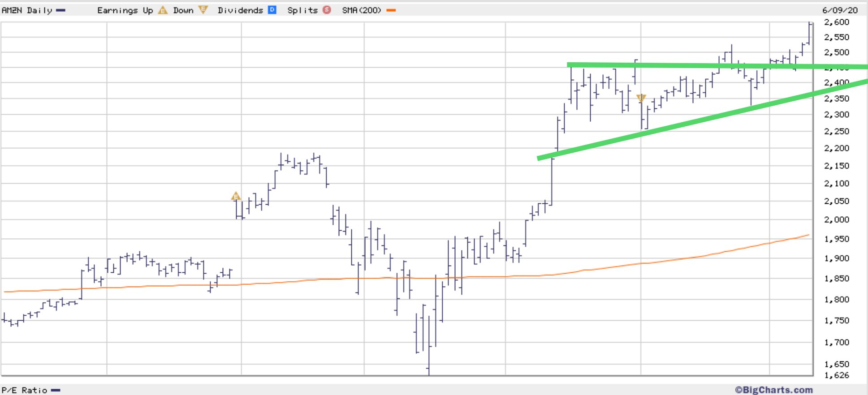Click the 2,000 price axis label
Screen dimensions: 868x395
click(837, 219)
